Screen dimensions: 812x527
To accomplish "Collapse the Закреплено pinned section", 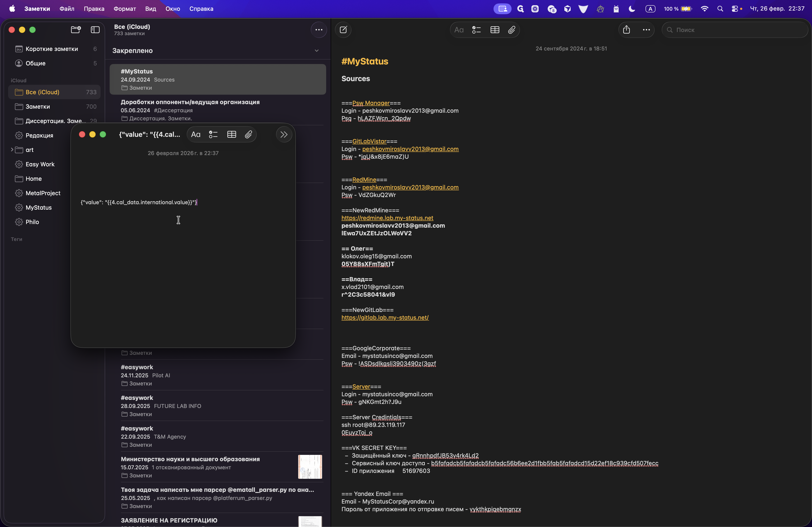I will [317, 50].
